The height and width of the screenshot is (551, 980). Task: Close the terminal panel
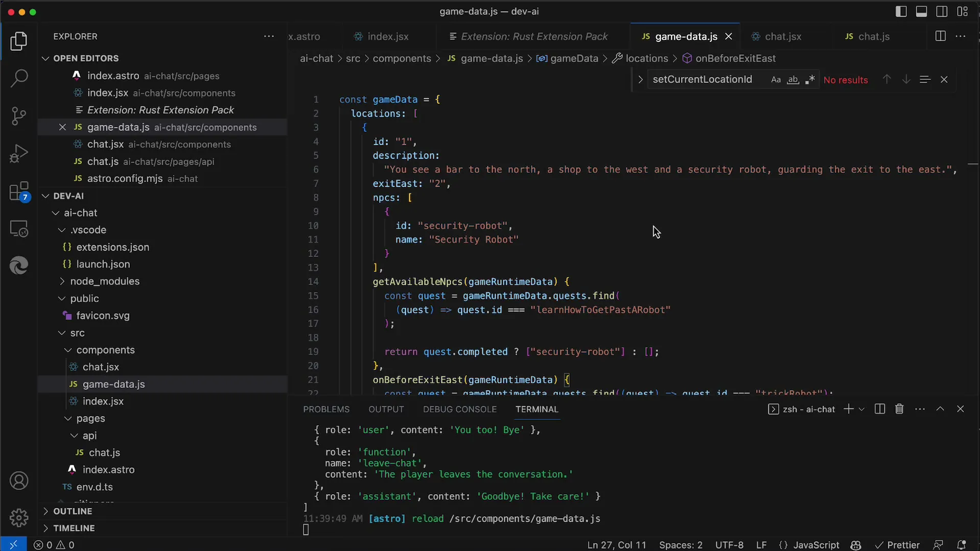pos(961,409)
